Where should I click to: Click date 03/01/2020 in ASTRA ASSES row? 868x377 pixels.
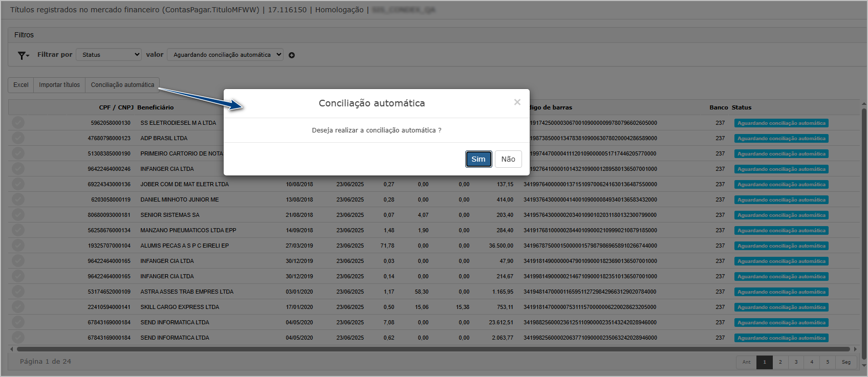(299, 292)
